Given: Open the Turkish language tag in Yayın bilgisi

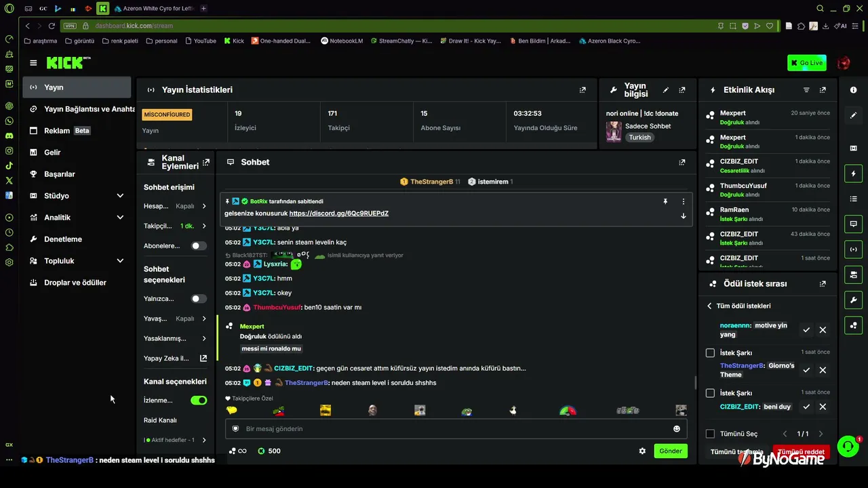Looking at the screenshot, I should (639, 138).
